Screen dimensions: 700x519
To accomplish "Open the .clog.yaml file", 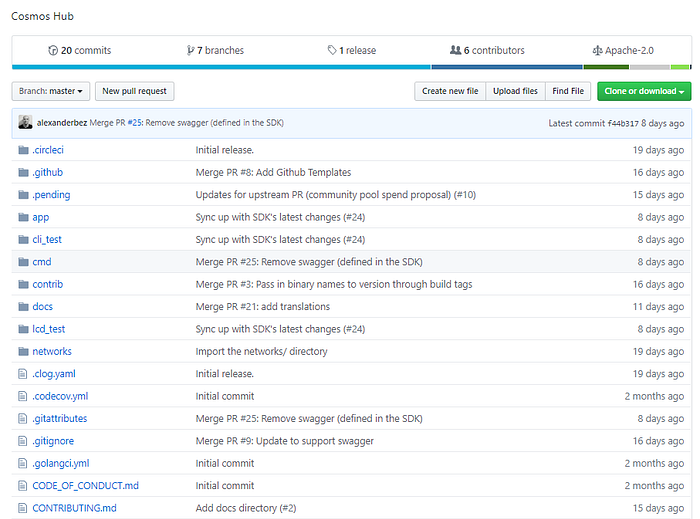I will (x=54, y=374).
